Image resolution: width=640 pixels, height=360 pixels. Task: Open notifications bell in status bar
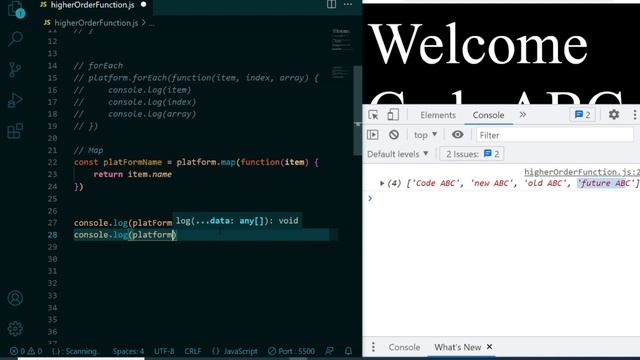pos(348,351)
